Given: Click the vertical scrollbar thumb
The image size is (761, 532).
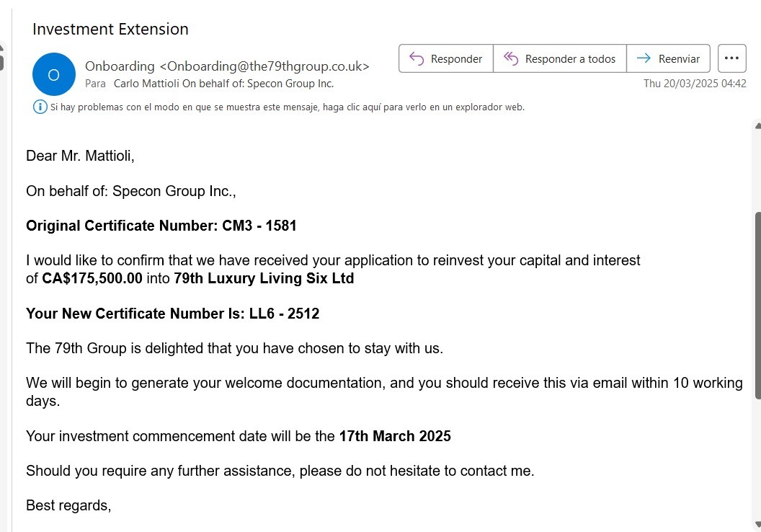Looking at the screenshot, I should tap(757, 303).
